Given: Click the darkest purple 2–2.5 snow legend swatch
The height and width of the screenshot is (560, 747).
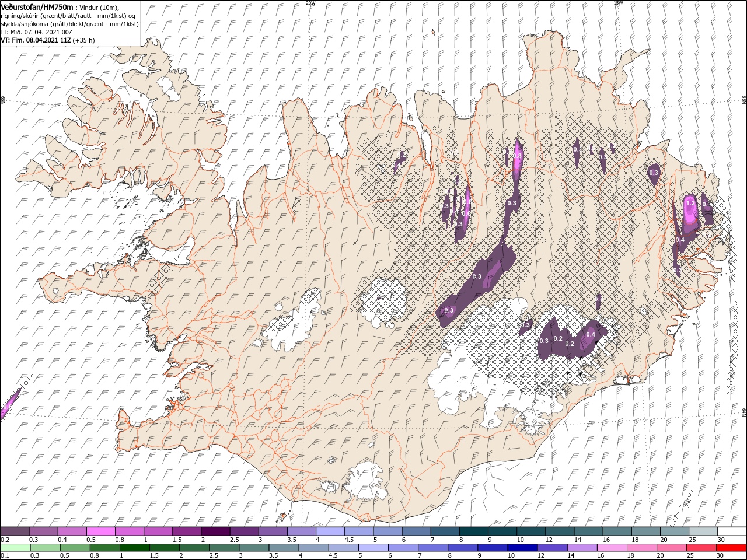Looking at the screenshot, I should 215,531.
